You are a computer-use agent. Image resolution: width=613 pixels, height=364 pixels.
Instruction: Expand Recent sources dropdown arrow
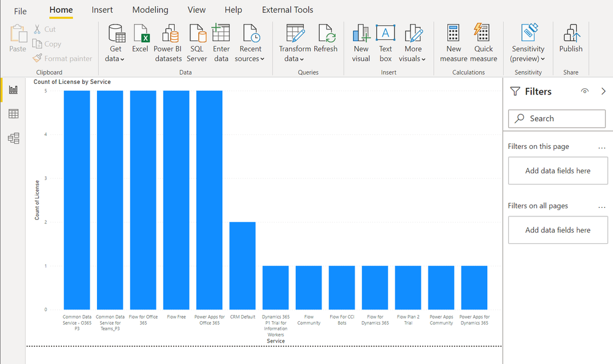(263, 59)
